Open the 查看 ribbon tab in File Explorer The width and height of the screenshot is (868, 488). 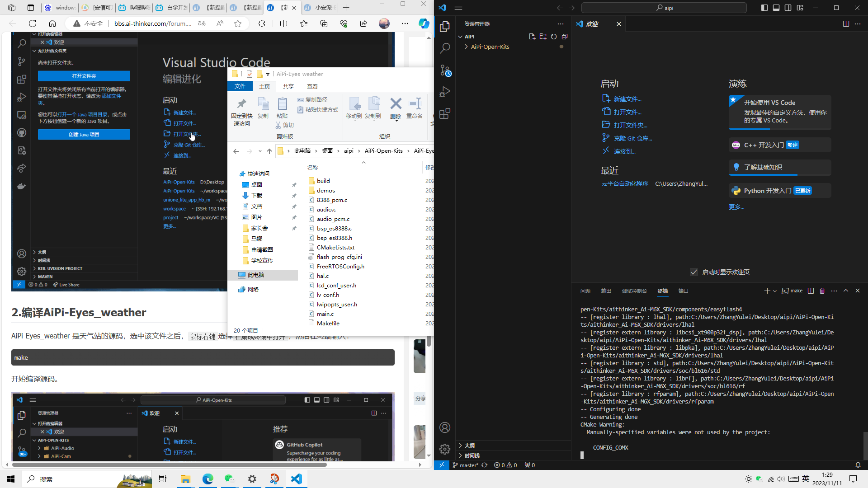(312, 86)
